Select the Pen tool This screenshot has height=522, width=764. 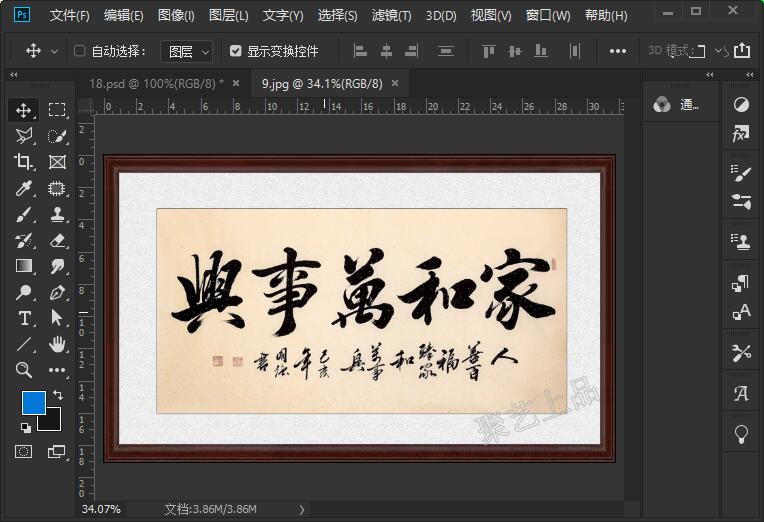tap(57, 292)
